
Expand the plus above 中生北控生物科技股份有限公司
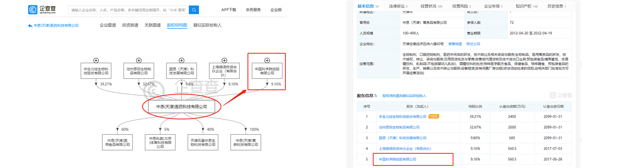96,60
